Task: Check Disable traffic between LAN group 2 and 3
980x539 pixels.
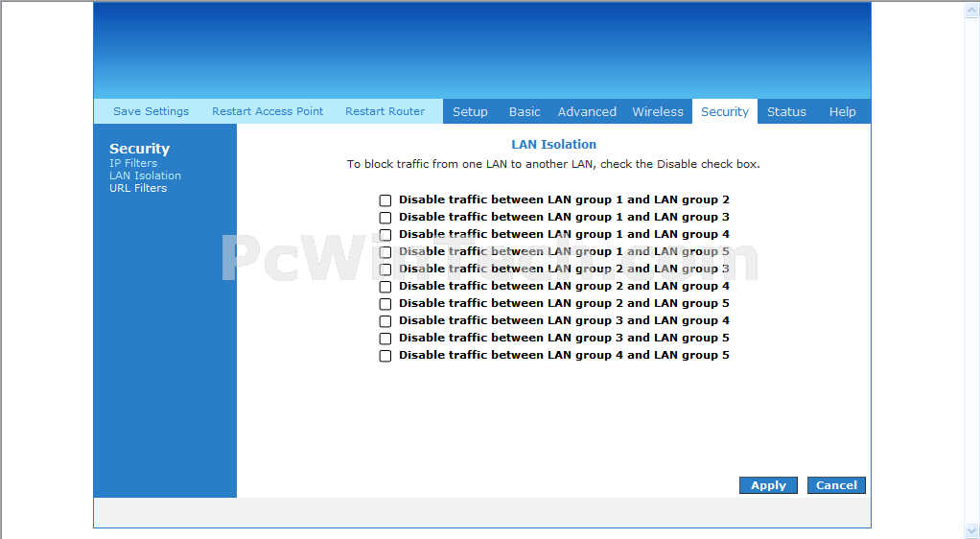Action: pyautogui.click(x=385, y=269)
